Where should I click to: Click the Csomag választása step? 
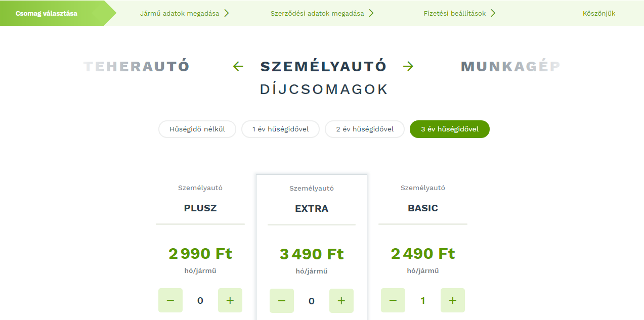coord(47,13)
